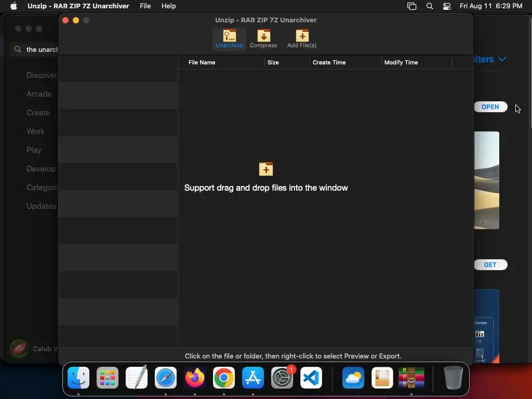Click the GET button in App Store window
The height and width of the screenshot is (399, 532).
[x=490, y=264]
